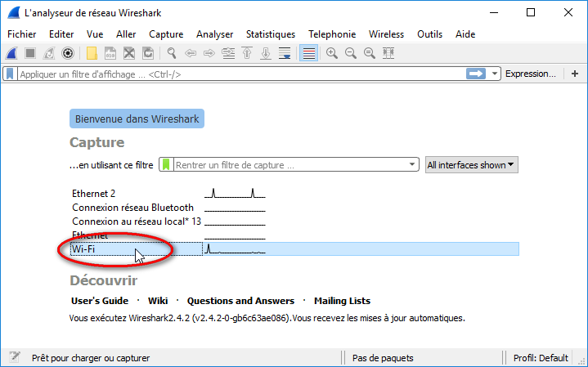Toggle auto-scroll during live capture
Image resolution: width=588 pixels, height=367 pixels.
285,53
